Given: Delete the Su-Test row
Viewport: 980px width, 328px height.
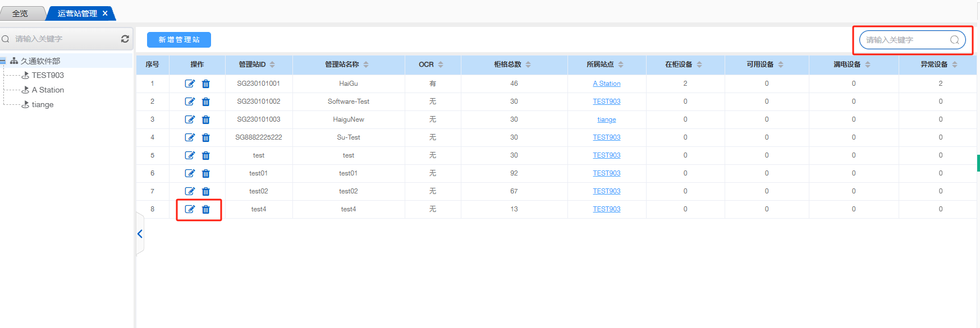Looking at the screenshot, I should tap(206, 137).
